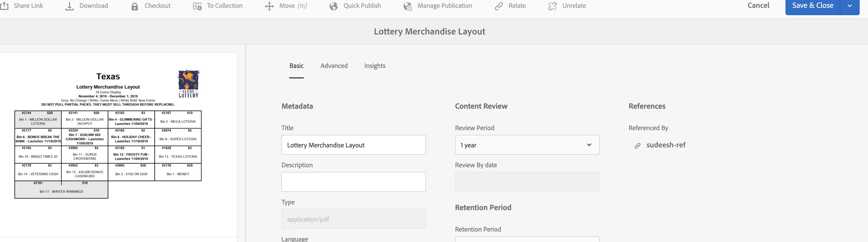Click the Quick Publish label
This screenshot has width=868, height=242.
[362, 6]
